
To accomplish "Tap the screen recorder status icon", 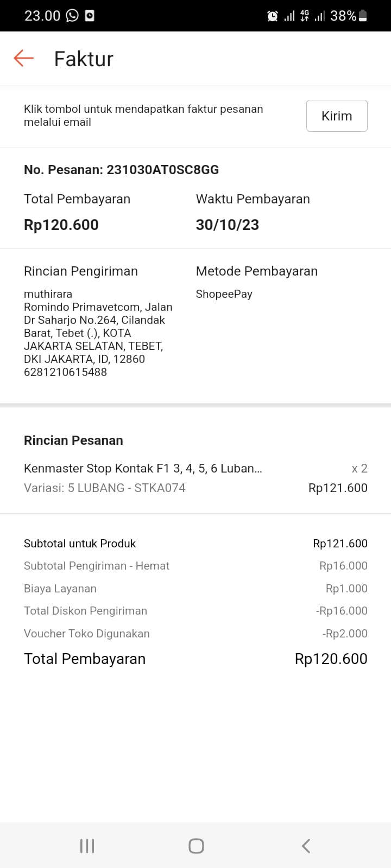I will [90, 16].
